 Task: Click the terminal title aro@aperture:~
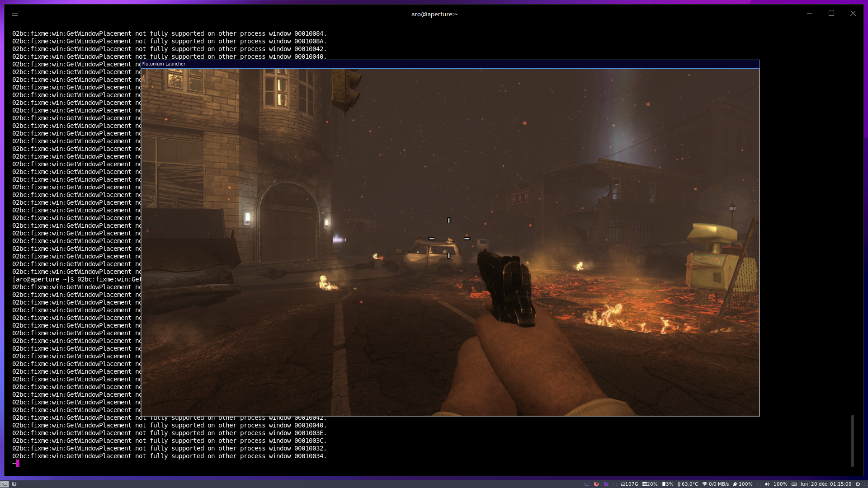(434, 14)
